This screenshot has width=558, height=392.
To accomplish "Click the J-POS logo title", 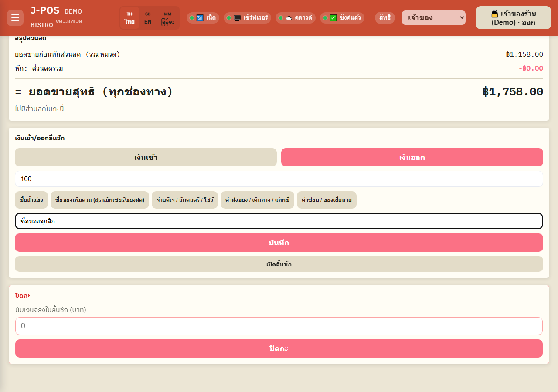I will (x=45, y=11).
